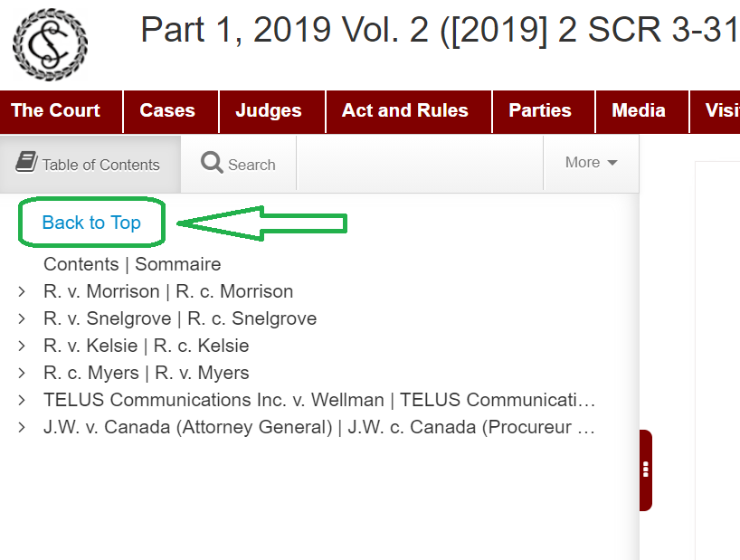
Task: Expand the J.W. v. Canada entry
Action: 22,428
